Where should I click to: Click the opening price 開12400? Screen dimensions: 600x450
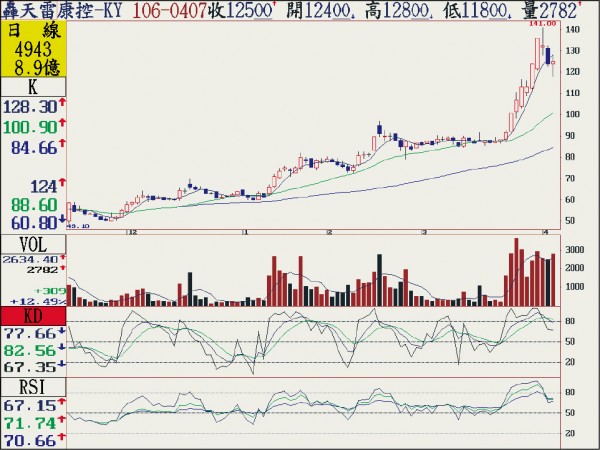point(320,10)
